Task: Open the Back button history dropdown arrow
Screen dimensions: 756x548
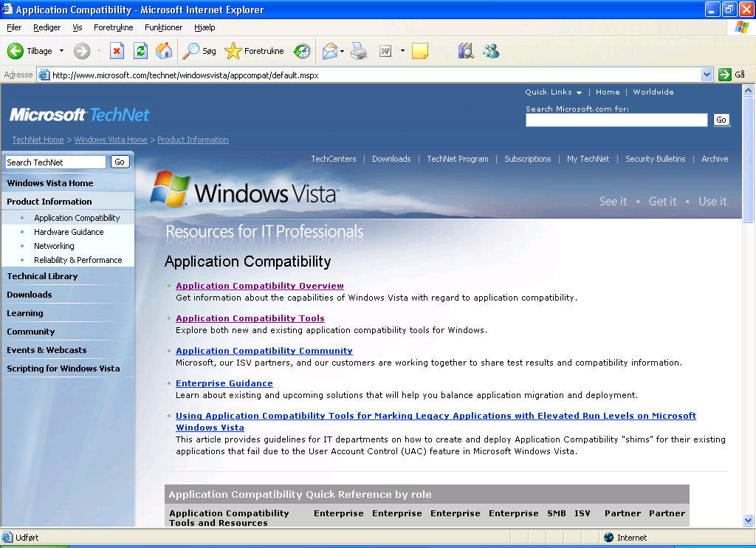Action: (x=61, y=51)
